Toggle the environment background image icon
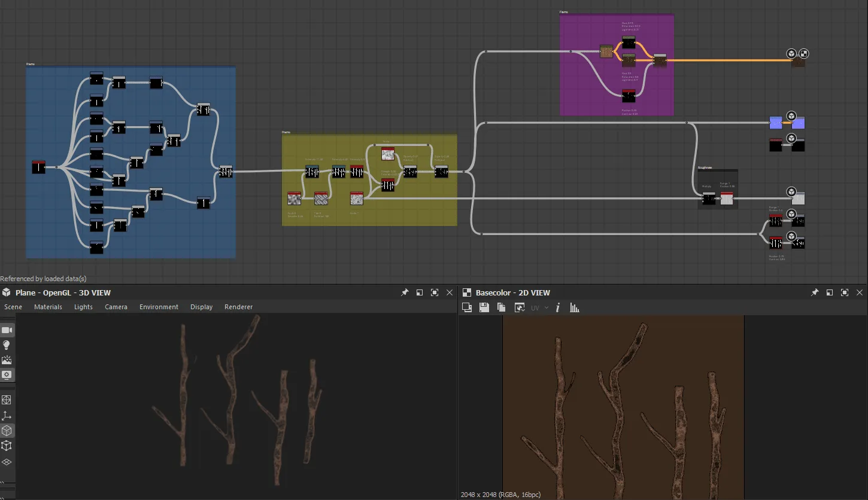The width and height of the screenshot is (868, 500). 7,360
